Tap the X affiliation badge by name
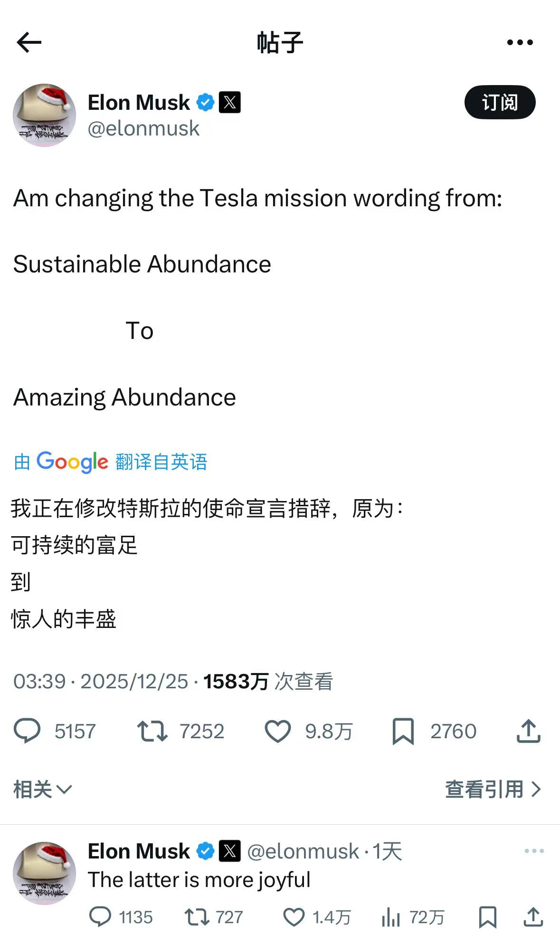560x945 pixels. tap(230, 102)
